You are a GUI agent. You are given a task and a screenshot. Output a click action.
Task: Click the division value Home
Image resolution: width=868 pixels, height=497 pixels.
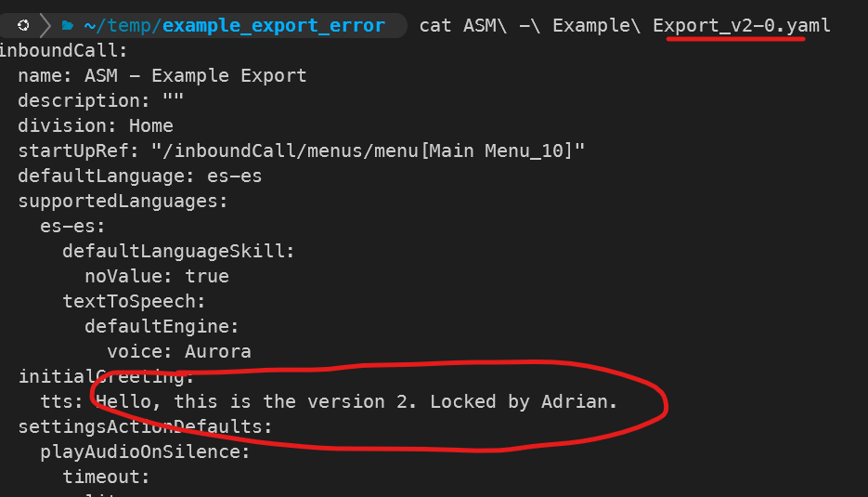pos(150,125)
